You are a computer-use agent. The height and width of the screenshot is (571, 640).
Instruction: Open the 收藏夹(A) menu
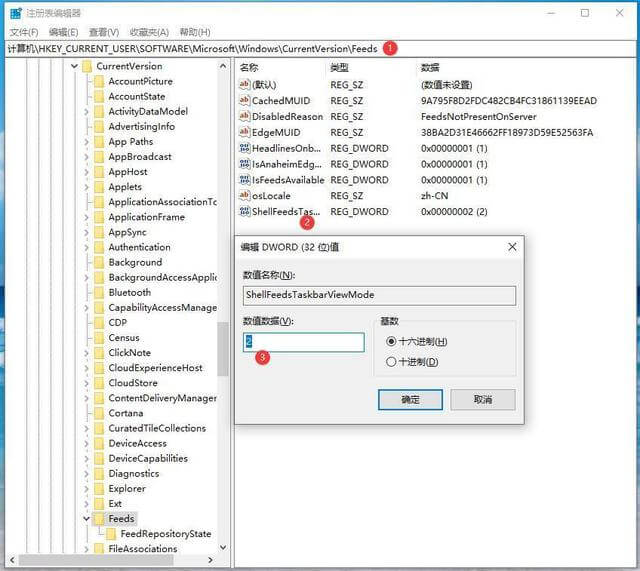[x=149, y=32]
